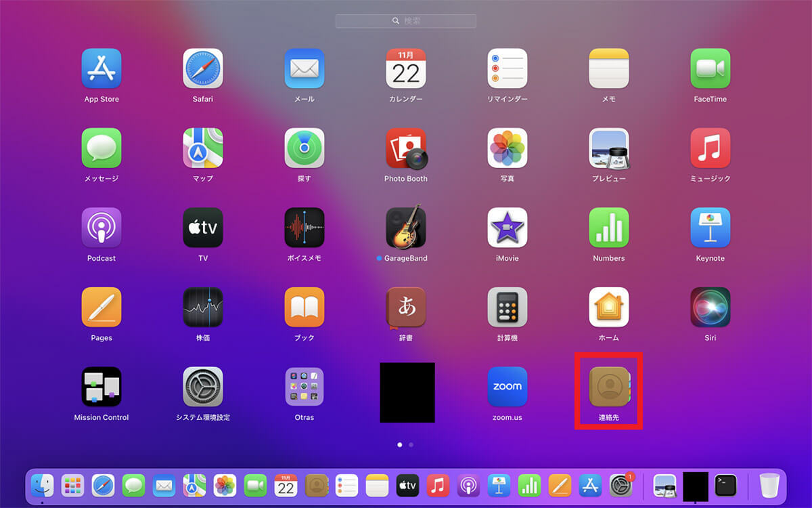Open プレビュー in the Launchpad grid
812x508 pixels.
tap(609, 148)
